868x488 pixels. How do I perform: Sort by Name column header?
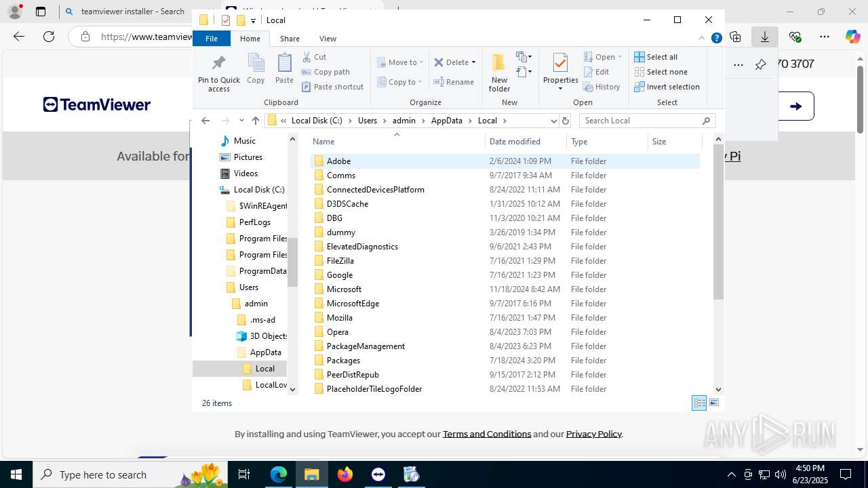pos(397,142)
